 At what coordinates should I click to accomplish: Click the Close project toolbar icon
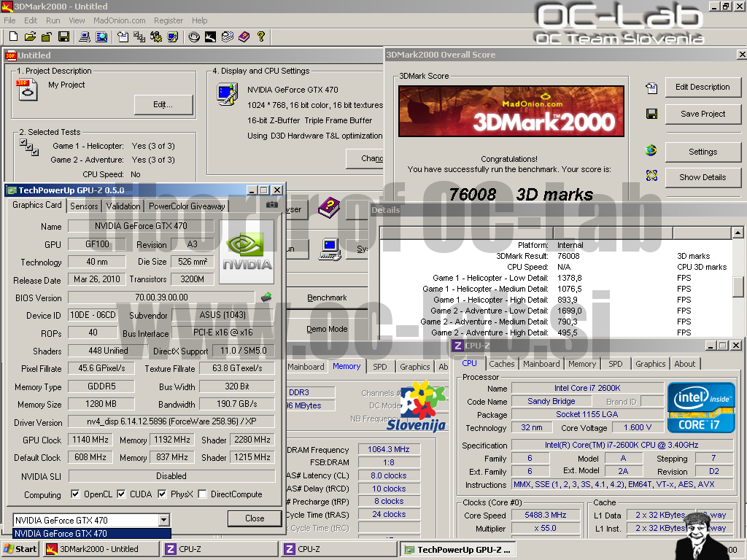[x=47, y=36]
